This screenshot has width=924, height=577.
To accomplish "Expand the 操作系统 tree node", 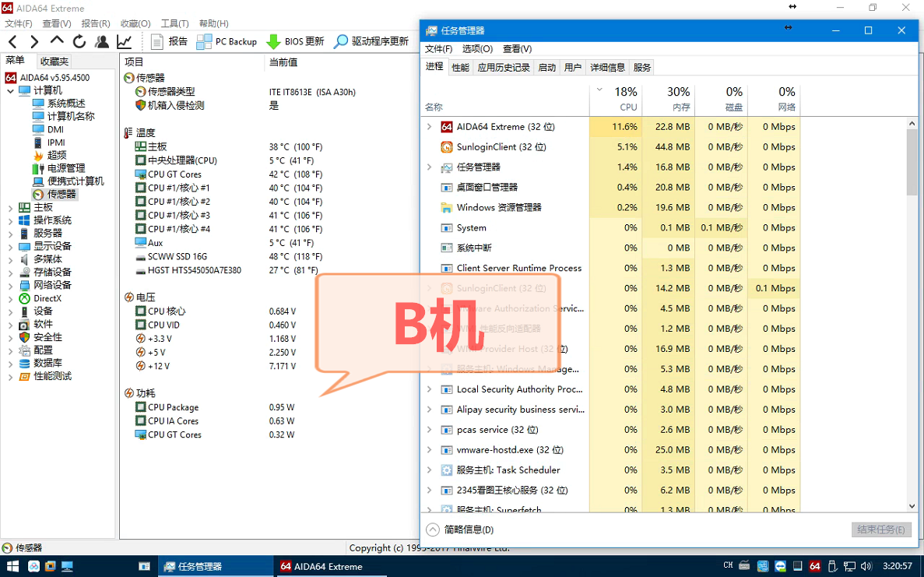I will (10, 220).
